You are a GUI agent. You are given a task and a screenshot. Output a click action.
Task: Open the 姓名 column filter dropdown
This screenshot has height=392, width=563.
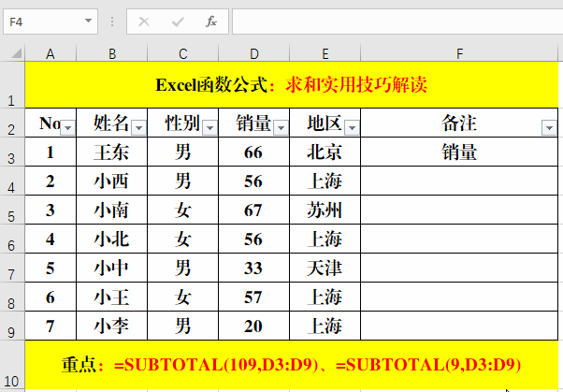(139, 128)
